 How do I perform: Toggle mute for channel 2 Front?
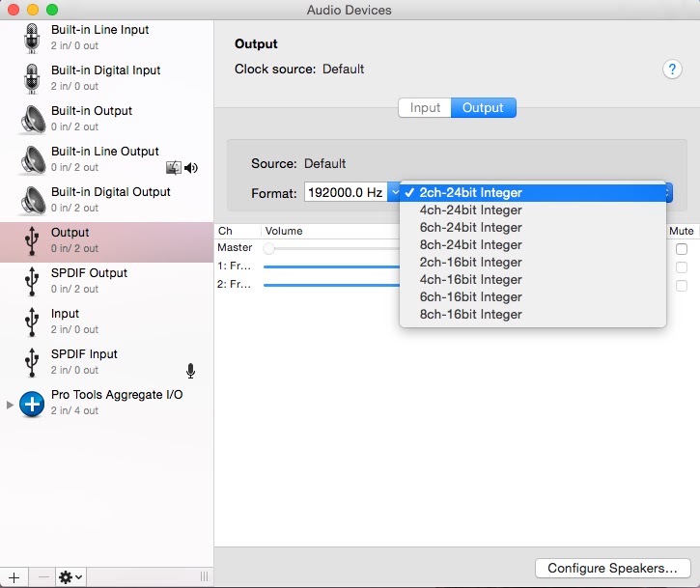(x=682, y=286)
